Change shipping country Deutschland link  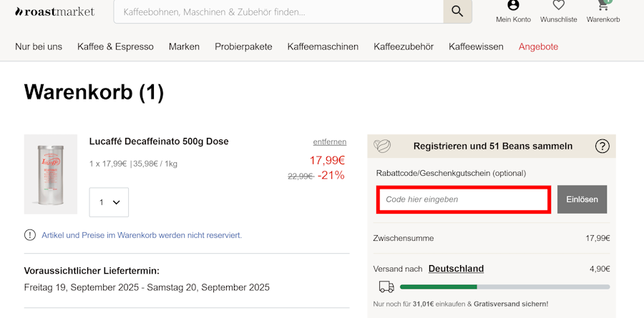pyautogui.click(x=456, y=269)
